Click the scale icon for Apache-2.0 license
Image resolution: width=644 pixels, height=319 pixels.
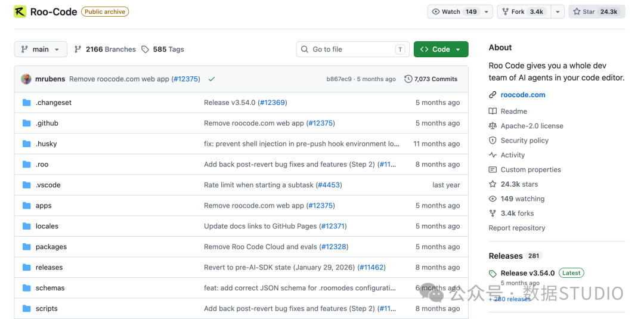[x=493, y=126]
